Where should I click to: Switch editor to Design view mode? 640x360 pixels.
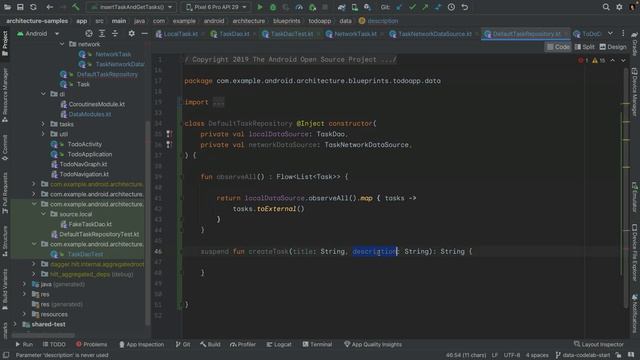[613, 47]
